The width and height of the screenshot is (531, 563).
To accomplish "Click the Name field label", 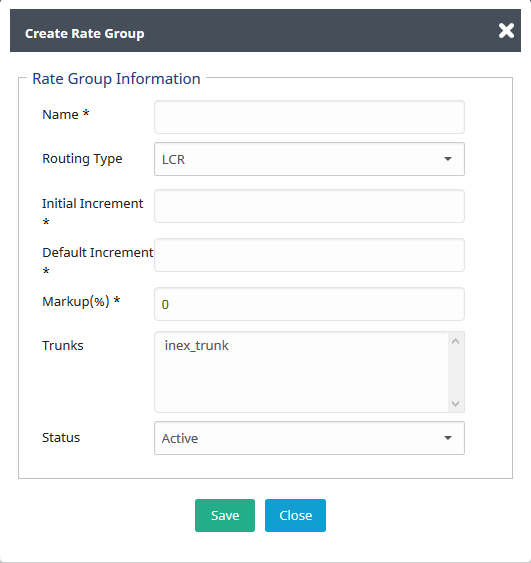I will point(66,115).
